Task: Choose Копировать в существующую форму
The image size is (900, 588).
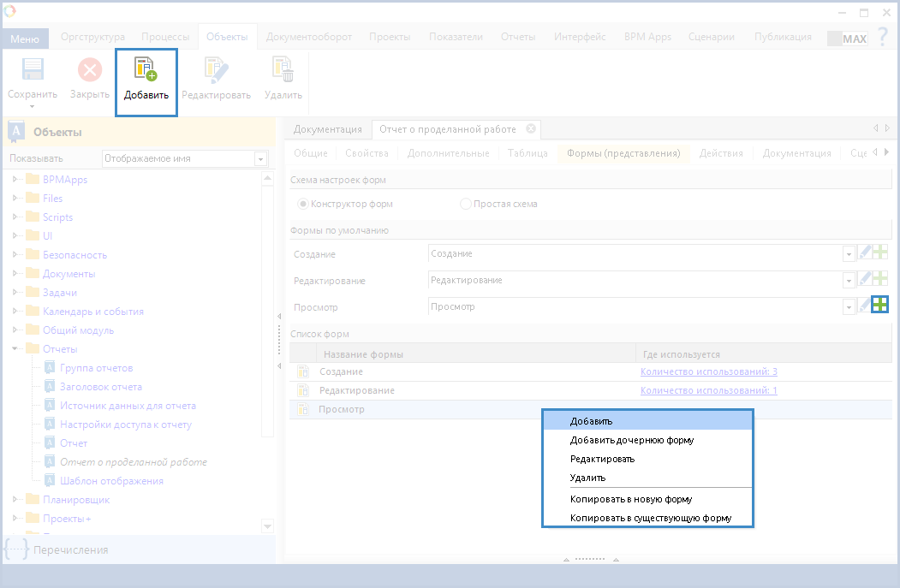Action: (x=647, y=518)
